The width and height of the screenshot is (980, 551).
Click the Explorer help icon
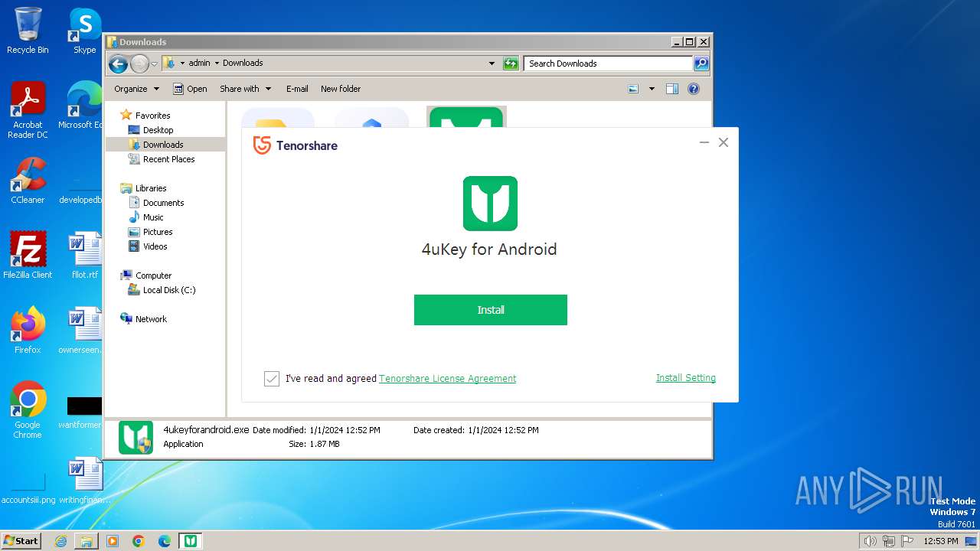(x=694, y=89)
